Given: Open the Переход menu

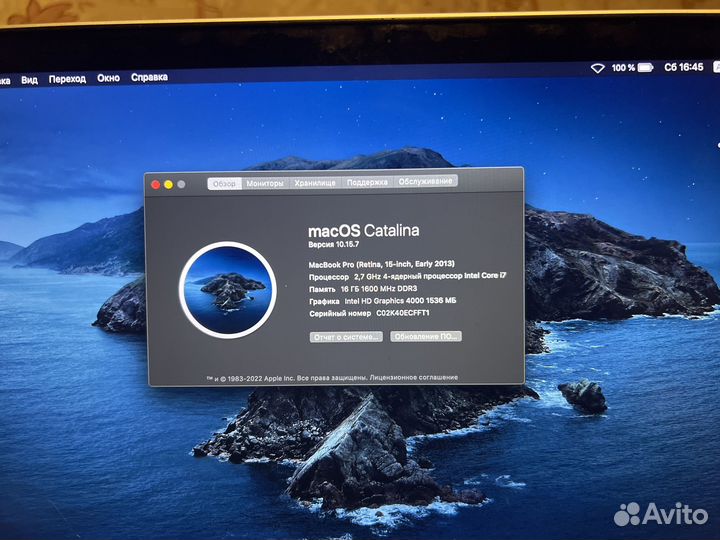Looking at the screenshot, I should click(x=68, y=79).
